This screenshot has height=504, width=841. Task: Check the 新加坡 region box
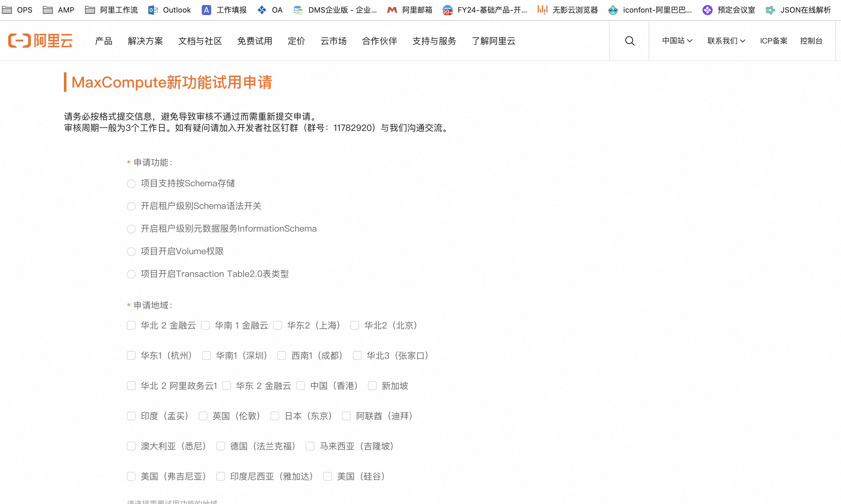372,386
